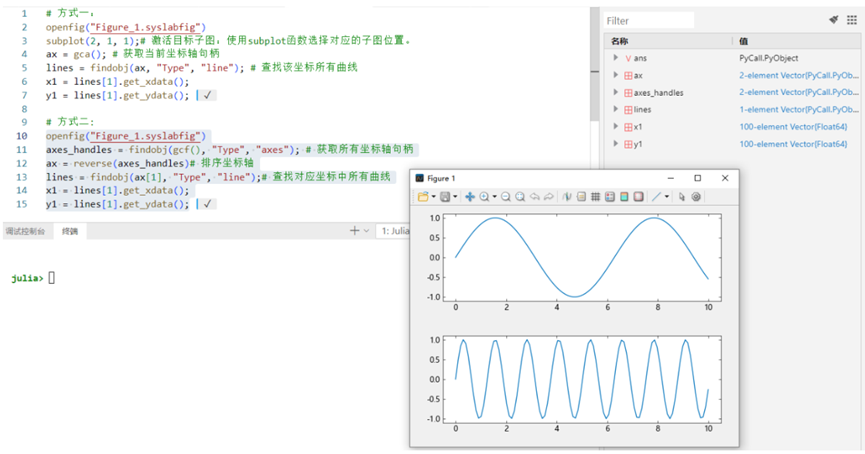The height and width of the screenshot is (454, 865).
Task: Select the line drawing tool in Figure 1
Action: (x=656, y=197)
